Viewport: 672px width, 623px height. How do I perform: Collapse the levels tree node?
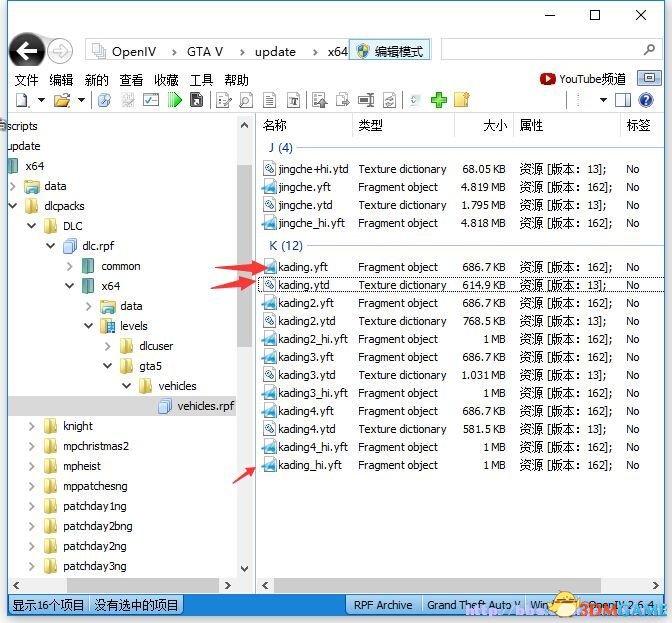(89, 326)
